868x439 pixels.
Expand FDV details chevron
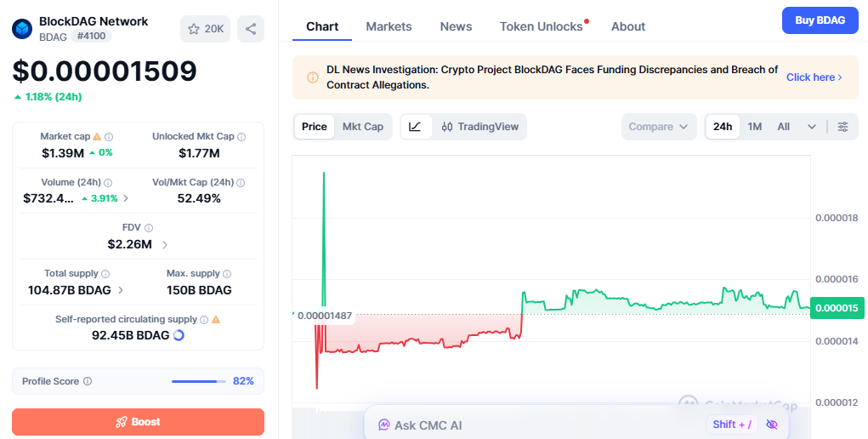point(164,244)
